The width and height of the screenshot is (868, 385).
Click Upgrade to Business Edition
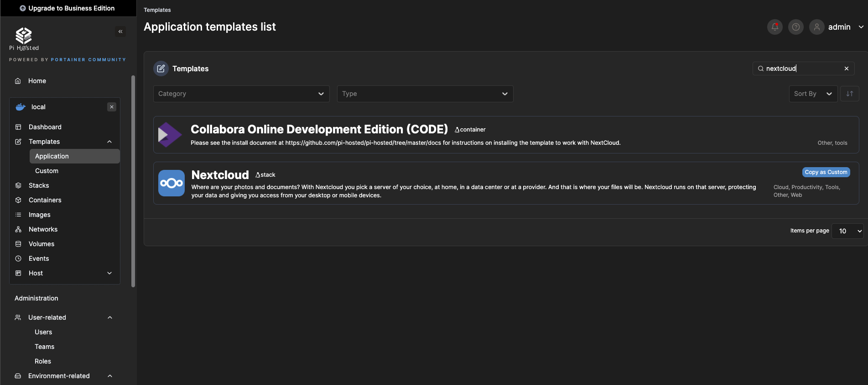point(68,8)
